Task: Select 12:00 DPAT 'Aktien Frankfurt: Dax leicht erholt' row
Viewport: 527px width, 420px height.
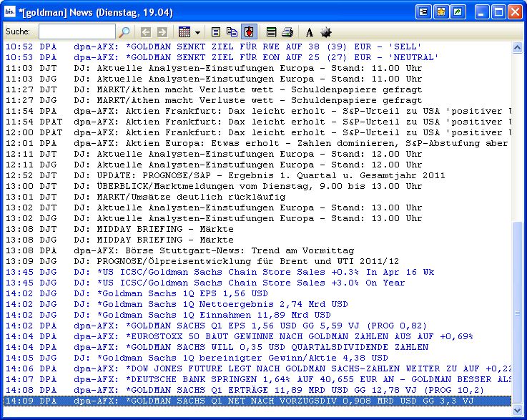Action: pyautogui.click(x=258, y=132)
